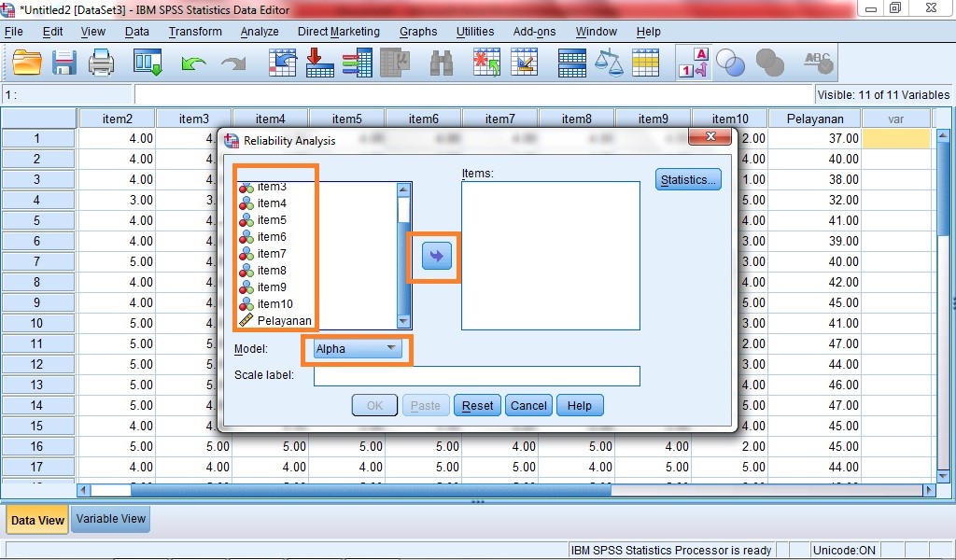The height and width of the screenshot is (560, 956).
Task: Click the Statistics button
Action: 687,179
